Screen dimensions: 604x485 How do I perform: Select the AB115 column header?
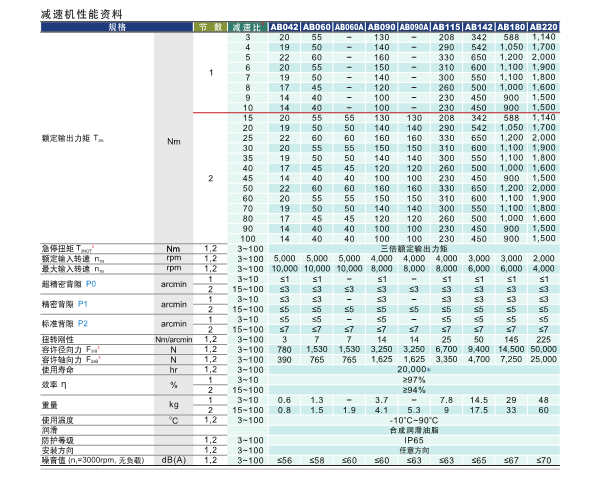(446, 27)
